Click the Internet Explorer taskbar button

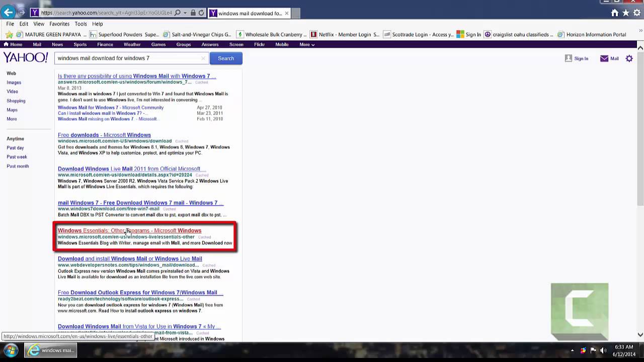pyautogui.click(x=50, y=350)
